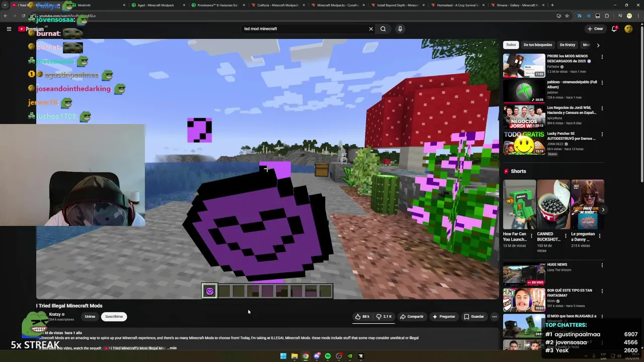Go to YouTube Premium home logo
This screenshot has height=362, width=644.
tap(31, 29)
